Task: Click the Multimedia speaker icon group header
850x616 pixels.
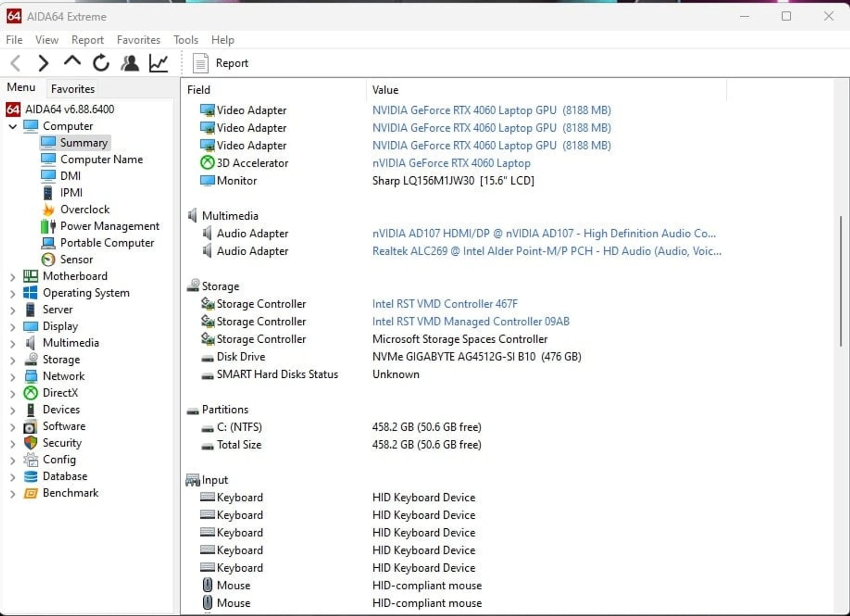Action: tap(192, 216)
